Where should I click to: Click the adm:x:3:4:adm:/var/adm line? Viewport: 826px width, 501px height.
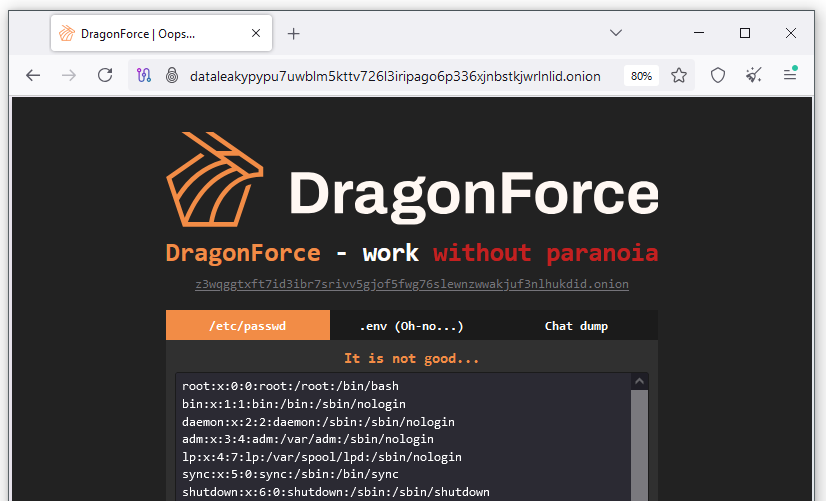(x=308, y=439)
